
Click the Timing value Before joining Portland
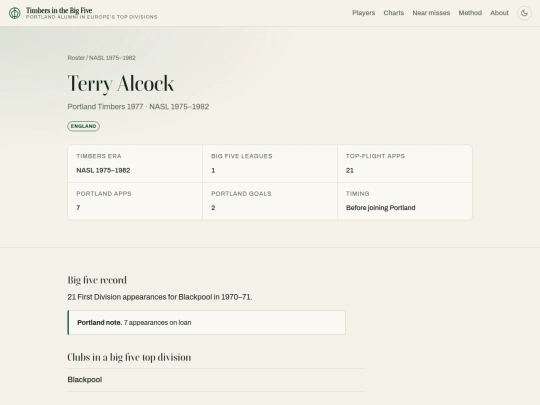click(381, 208)
